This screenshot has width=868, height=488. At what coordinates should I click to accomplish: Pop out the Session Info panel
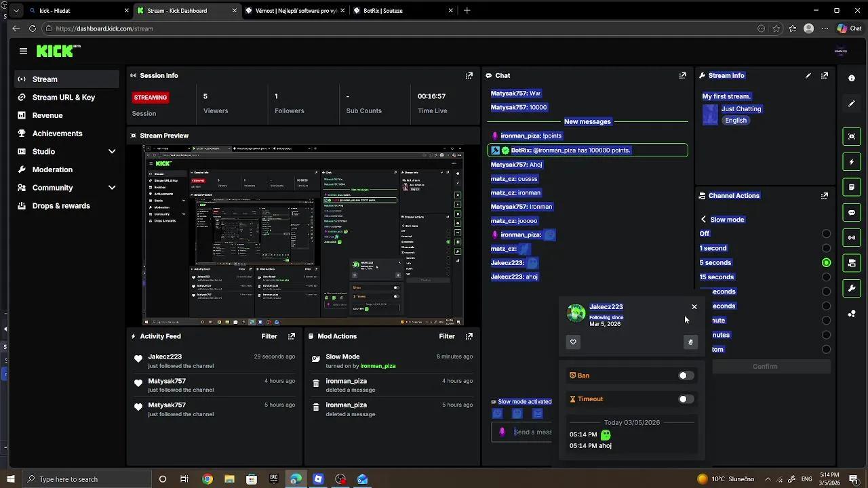click(469, 75)
